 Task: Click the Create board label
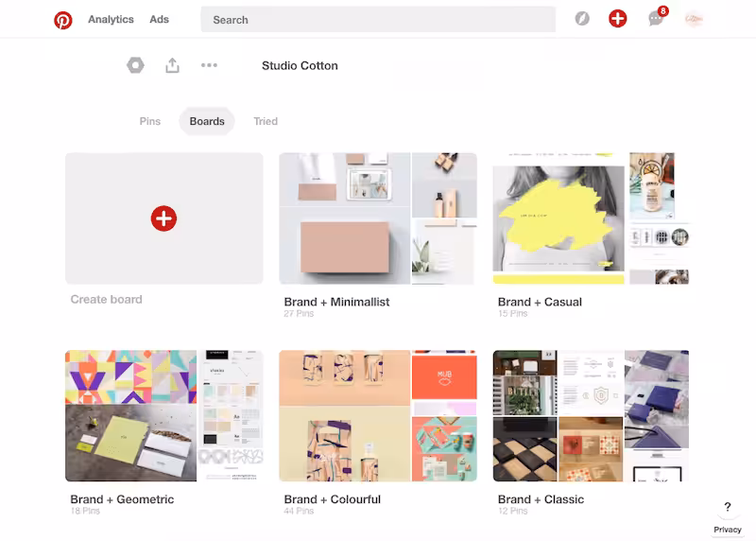click(107, 299)
